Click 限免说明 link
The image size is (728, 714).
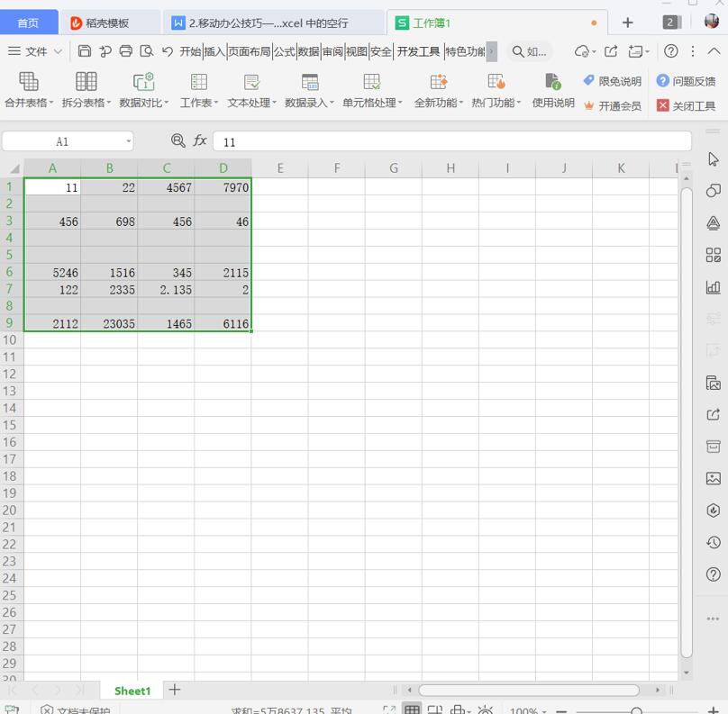613,81
